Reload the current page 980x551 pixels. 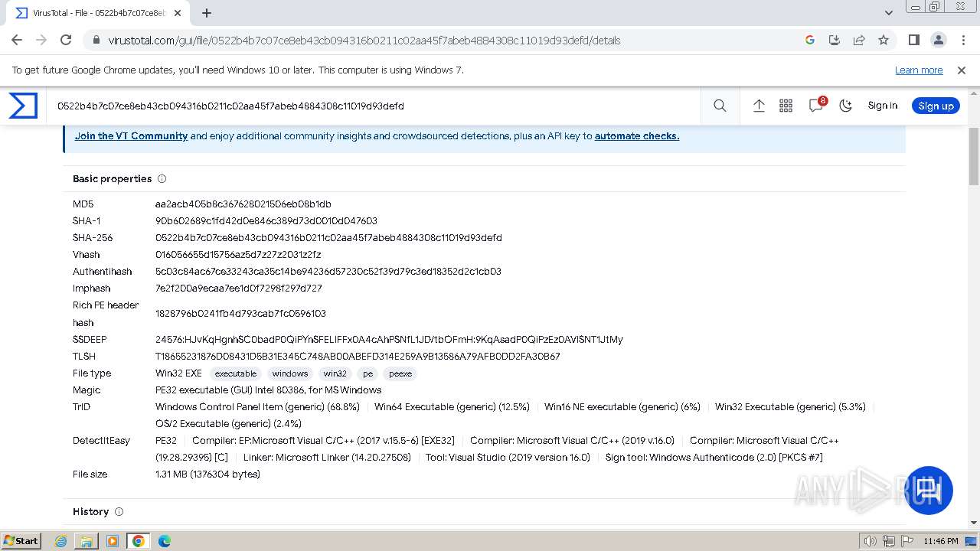click(66, 40)
